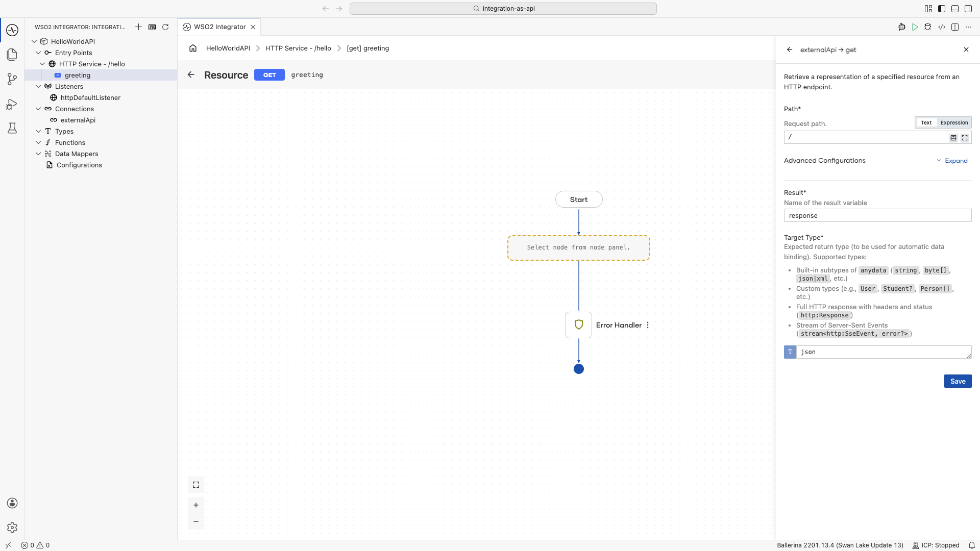Image resolution: width=980 pixels, height=551 pixels.
Task: Open the Manage gear icon
Action: pyautogui.click(x=12, y=528)
